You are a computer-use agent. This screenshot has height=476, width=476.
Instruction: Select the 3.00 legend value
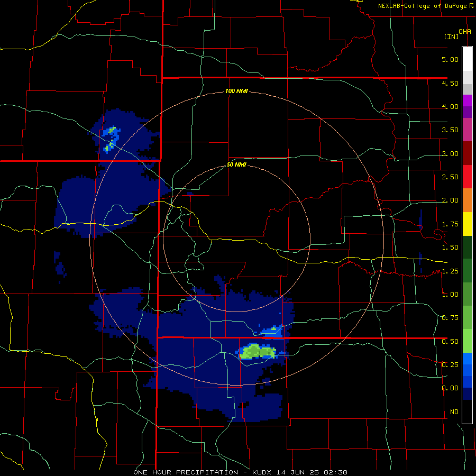[450, 153]
